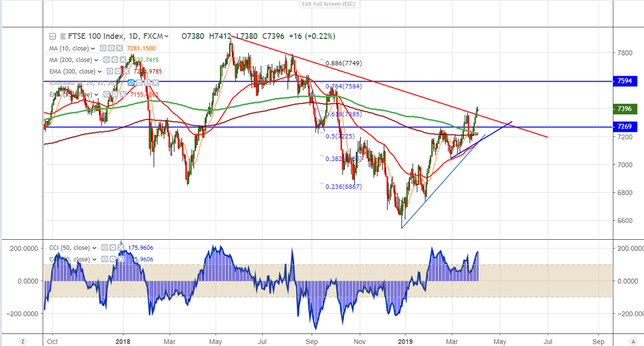Viewport: 644px width, 346px height.
Task: Click the CCI value 175.9606 in first row
Action: 140,247
